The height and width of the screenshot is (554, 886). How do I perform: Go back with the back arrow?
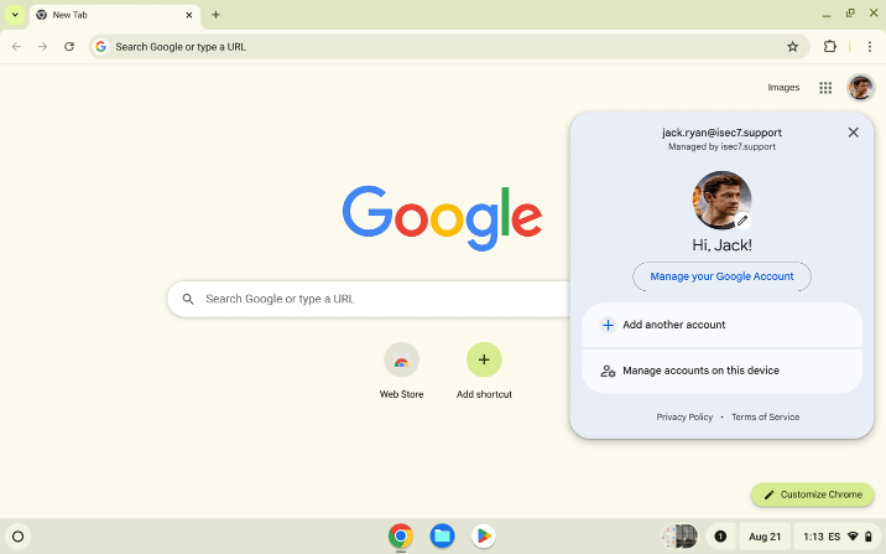point(16,47)
